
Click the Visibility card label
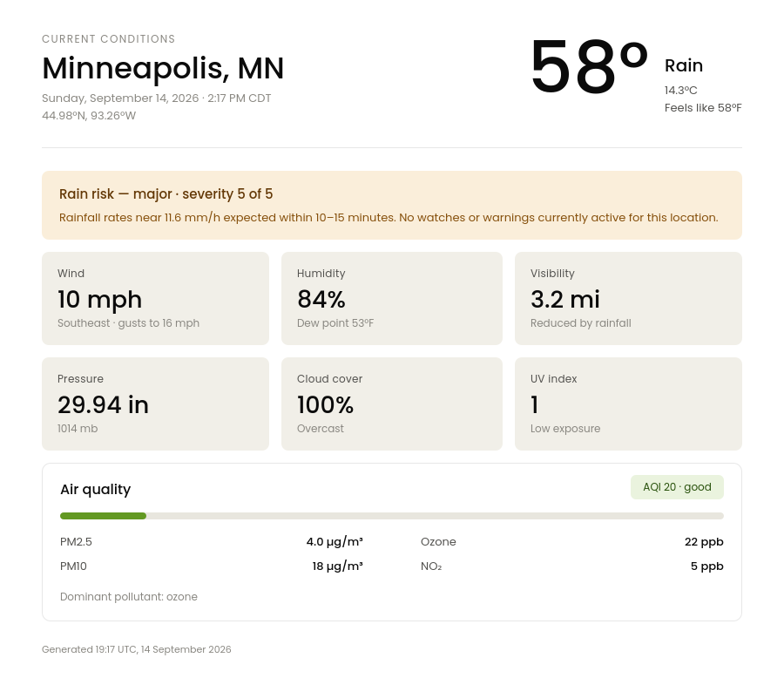pos(552,274)
